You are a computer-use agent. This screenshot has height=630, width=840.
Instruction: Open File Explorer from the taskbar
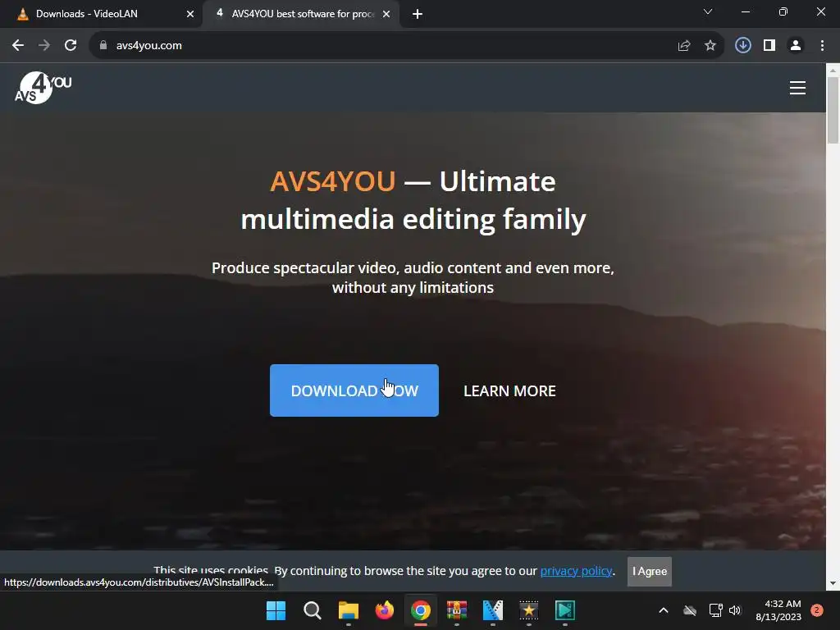[x=348, y=610]
